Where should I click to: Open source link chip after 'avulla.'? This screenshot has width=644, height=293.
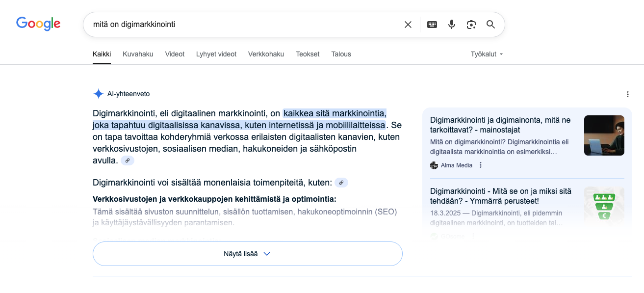point(128,160)
